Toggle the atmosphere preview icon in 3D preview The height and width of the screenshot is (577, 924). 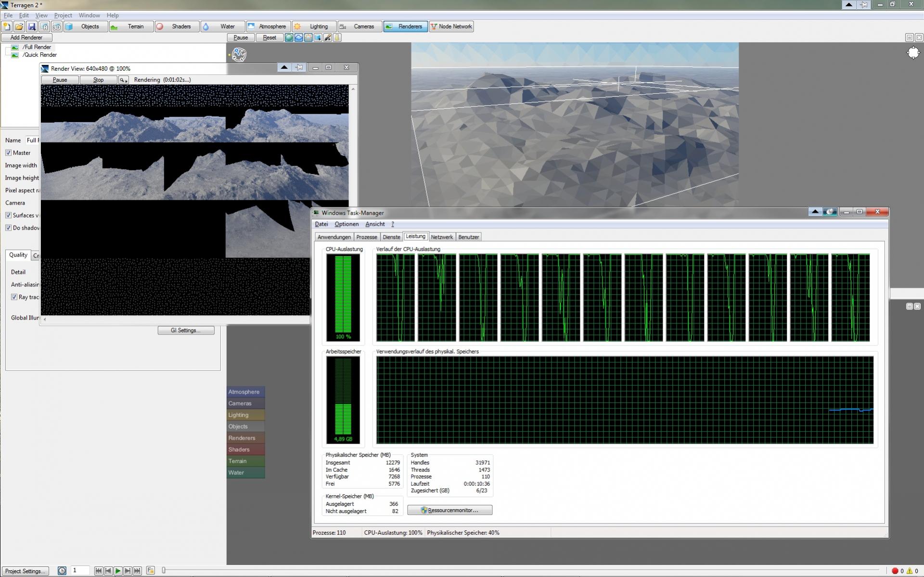[298, 38]
